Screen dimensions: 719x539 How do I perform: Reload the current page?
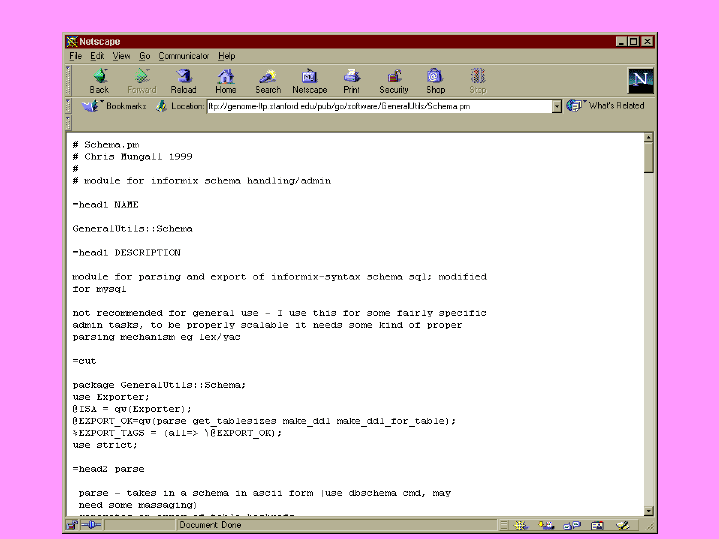[x=183, y=80]
